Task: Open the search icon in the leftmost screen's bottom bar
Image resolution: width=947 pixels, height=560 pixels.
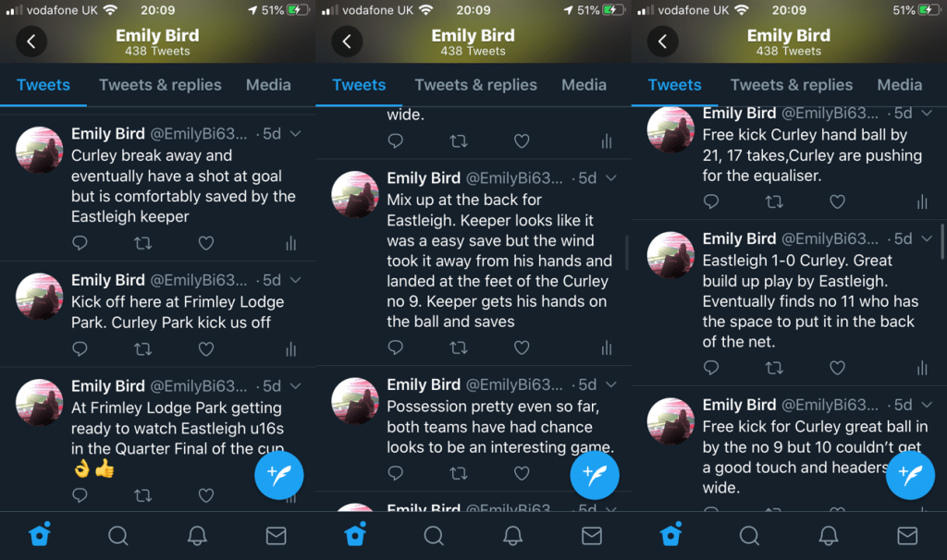Action: 118,536
